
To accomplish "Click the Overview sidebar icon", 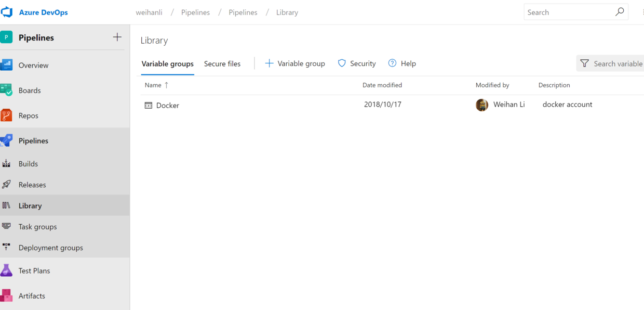I will (x=6, y=65).
